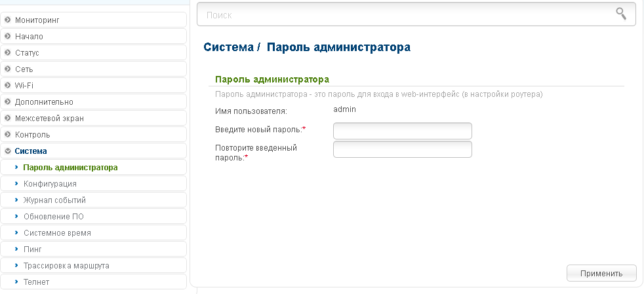The width and height of the screenshot is (644, 294).
Task: Collapse the Система menu section
Action: [x=31, y=151]
